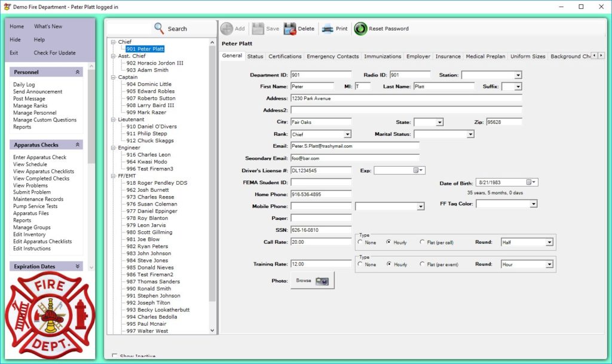Click the Email input field
The width and height of the screenshot is (612, 364).
tap(354, 146)
